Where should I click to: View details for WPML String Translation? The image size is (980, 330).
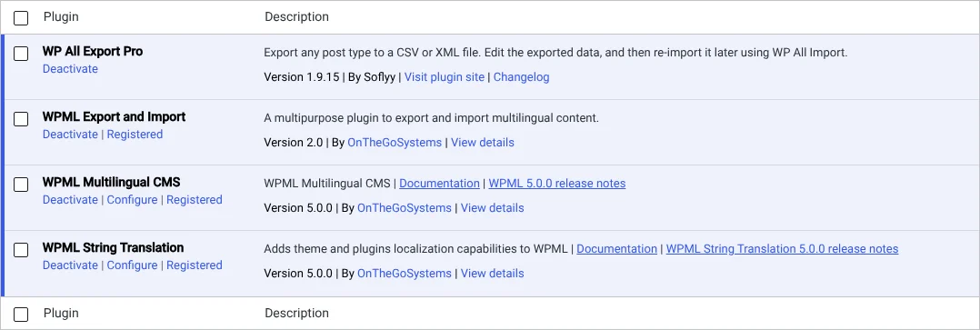[493, 273]
